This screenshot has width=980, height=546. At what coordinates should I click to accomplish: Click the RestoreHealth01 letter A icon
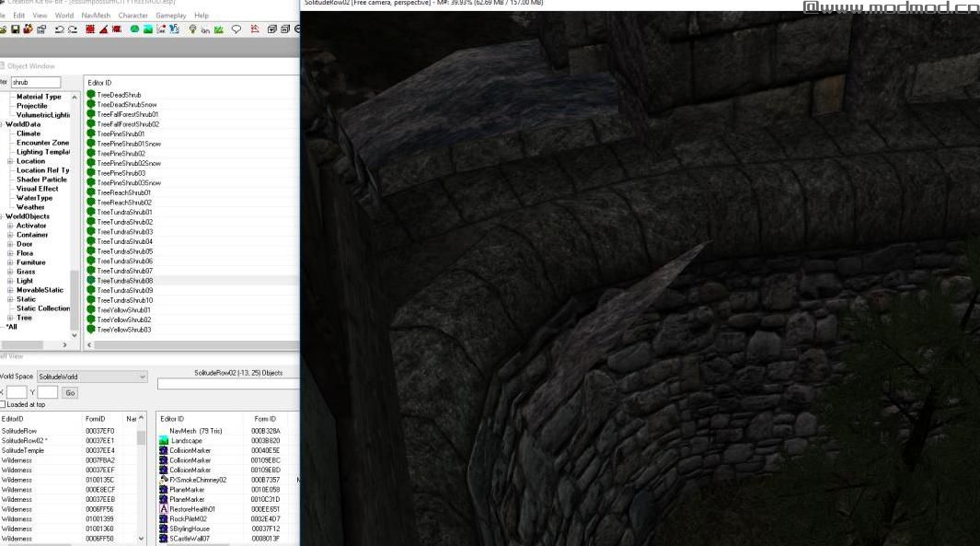[x=164, y=509]
